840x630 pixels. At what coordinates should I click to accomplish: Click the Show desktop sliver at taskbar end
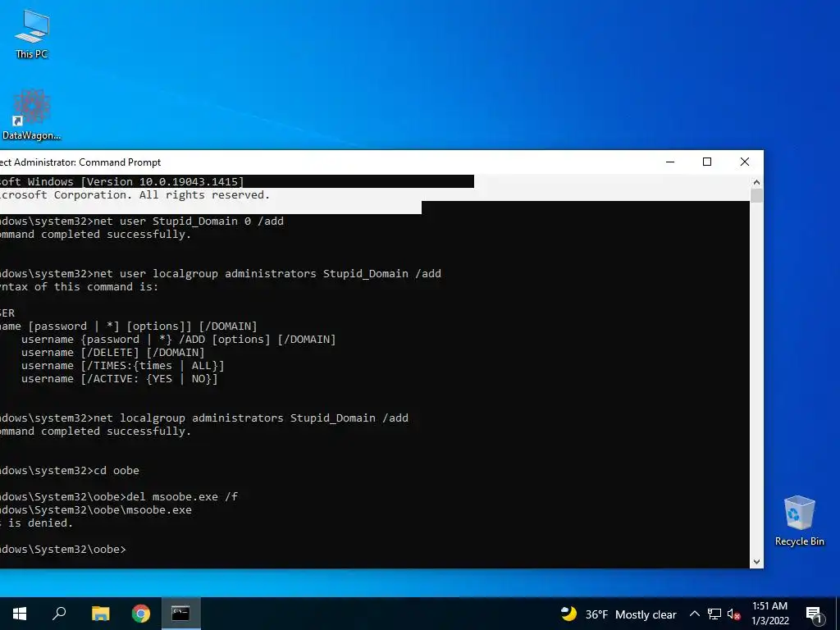point(838,614)
